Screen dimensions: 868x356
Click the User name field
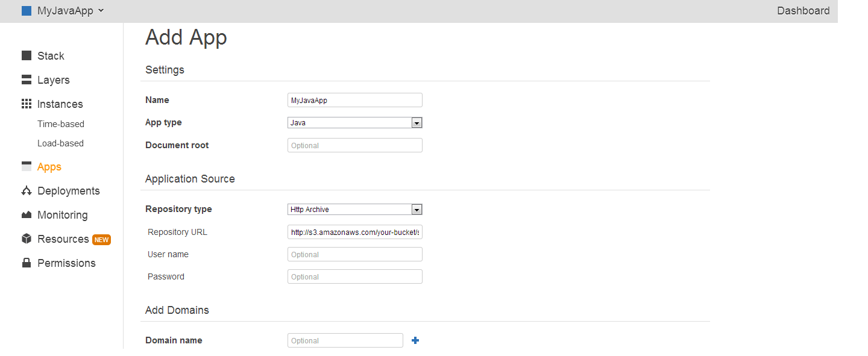coord(355,254)
